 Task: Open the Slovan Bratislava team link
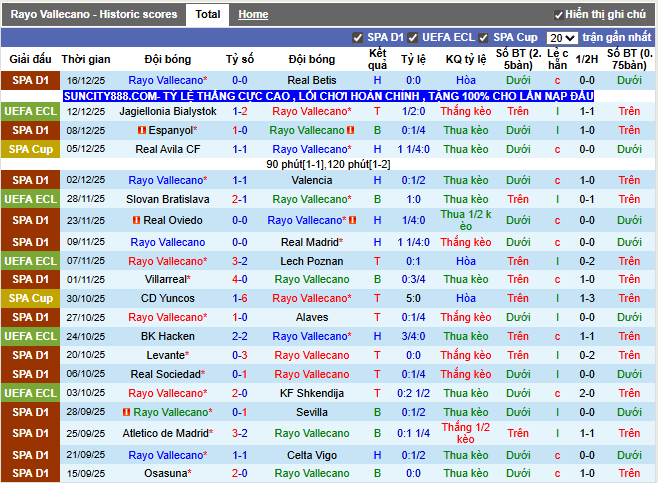coord(168,199)
